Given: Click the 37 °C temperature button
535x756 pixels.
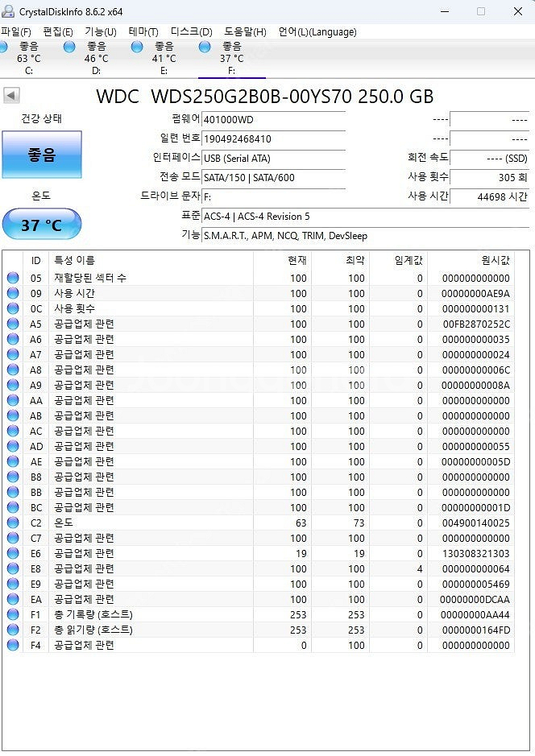Looking at the screenshot, I should click(42, 224).
